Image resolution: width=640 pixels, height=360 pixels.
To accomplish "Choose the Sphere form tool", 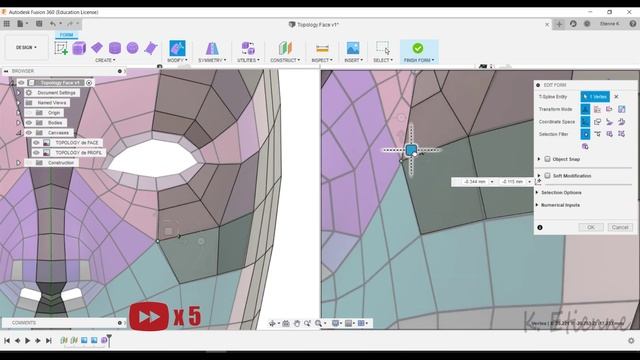I will pos(133,48).
